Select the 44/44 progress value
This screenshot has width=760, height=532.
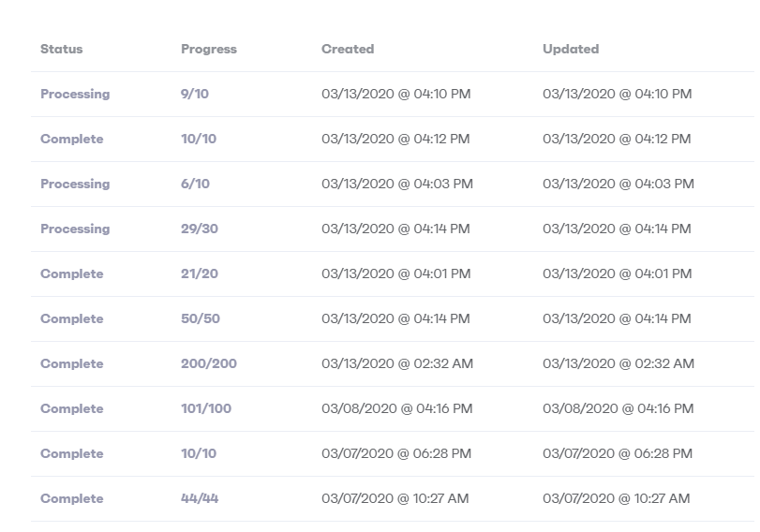(200, 498)
